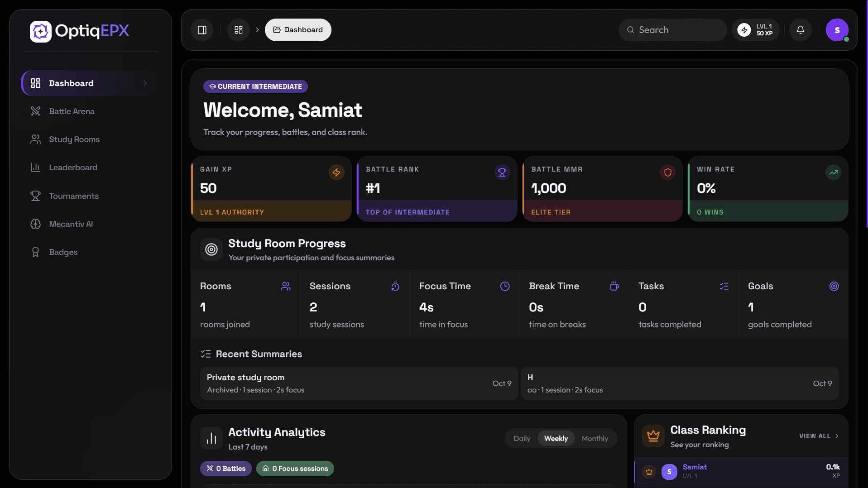Image resolution: width=868 pixels, height=488 pixels.
Task: Open Samiat's ranking row
Action: coord(741,471)
